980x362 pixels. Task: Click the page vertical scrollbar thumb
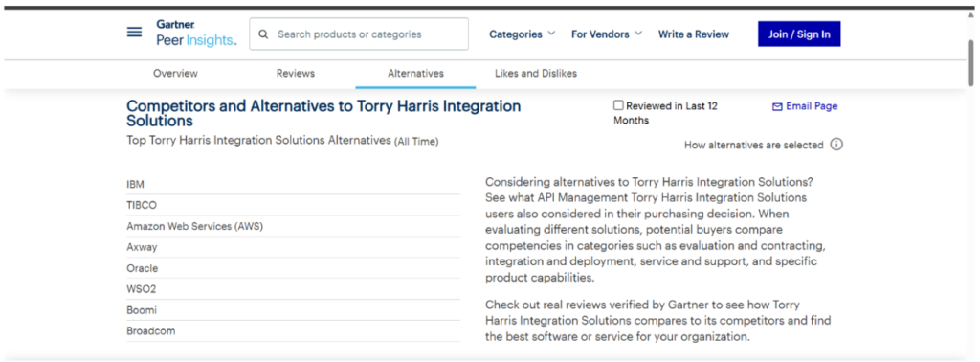(970, 62)
